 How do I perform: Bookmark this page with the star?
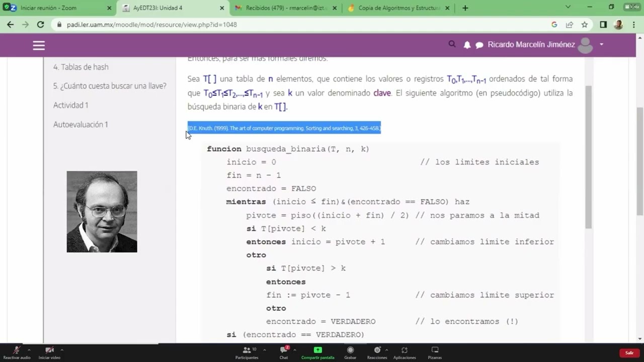point(585,24)
